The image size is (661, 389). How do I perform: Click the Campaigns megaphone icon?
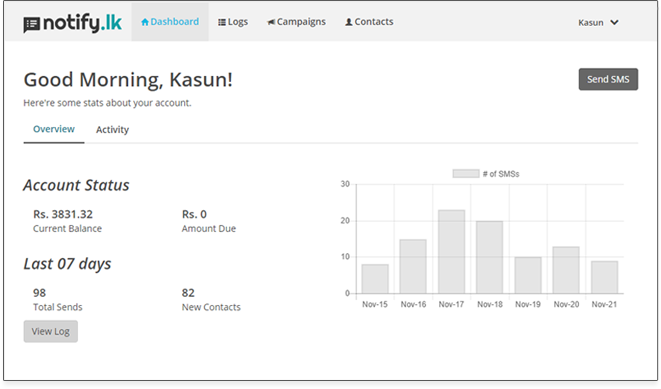(271, 22)
